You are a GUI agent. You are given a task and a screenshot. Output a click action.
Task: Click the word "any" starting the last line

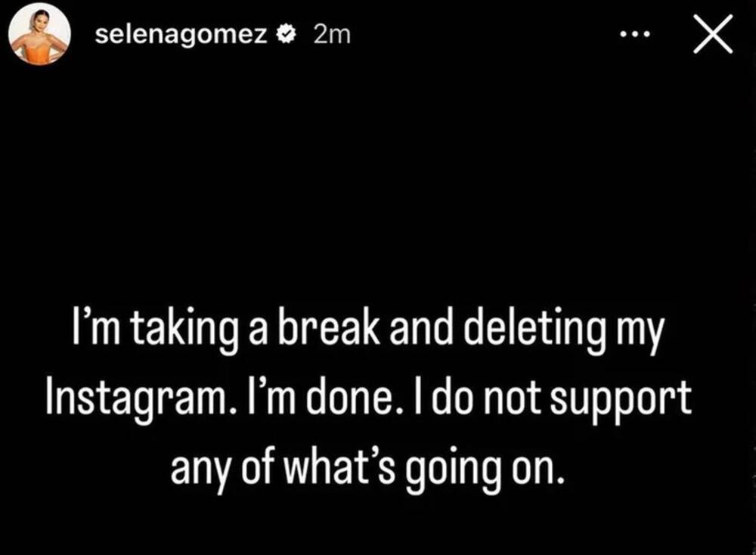[x=197, y=470]
